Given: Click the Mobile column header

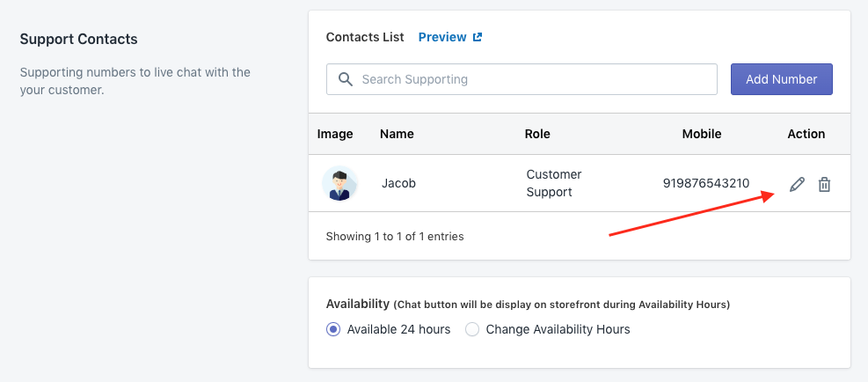Looking at the screenshot, I should (x=702, y=134).
